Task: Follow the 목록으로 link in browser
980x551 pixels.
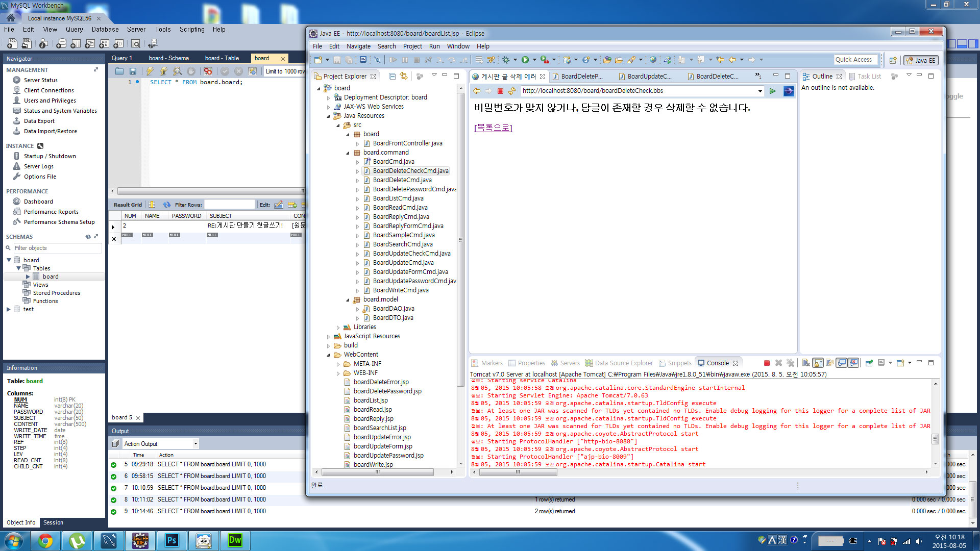Action: pyautogui.click(x=493, y=128)
